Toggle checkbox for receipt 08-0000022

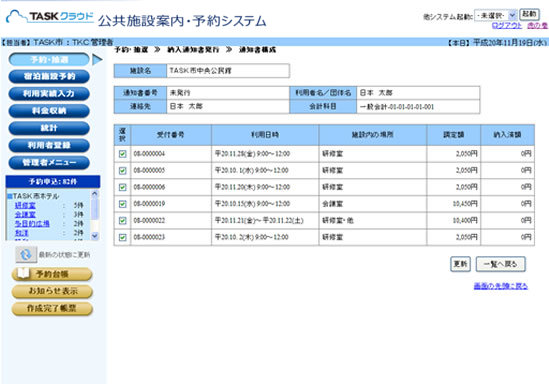point(122,221)
